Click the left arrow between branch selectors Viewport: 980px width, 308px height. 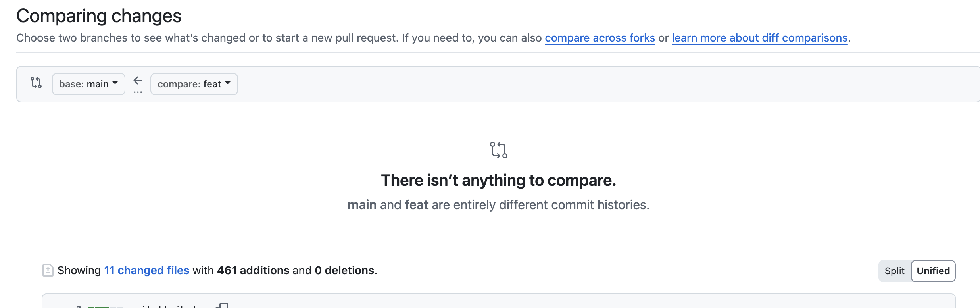[138, 81]
